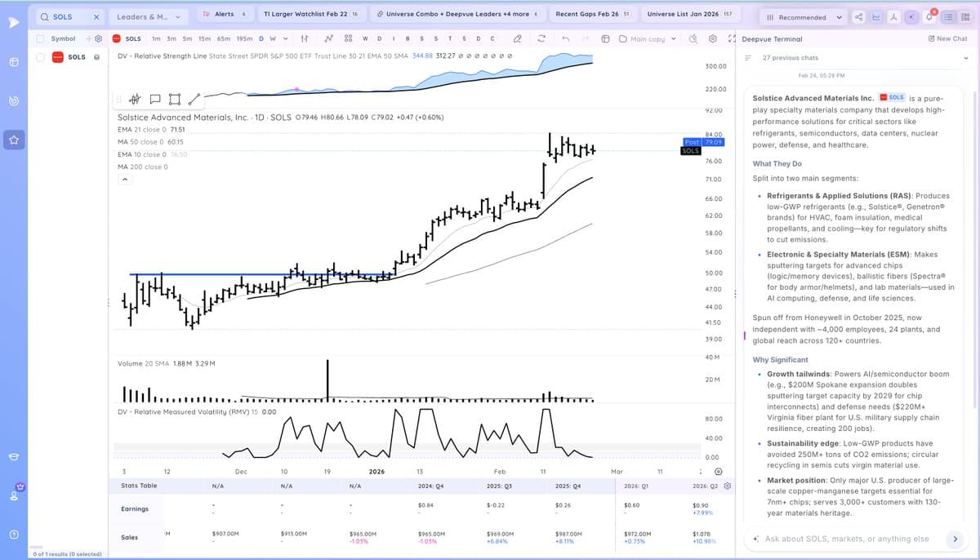
Task: Click the comment annotation tool icon
Action: coord(154,100)
